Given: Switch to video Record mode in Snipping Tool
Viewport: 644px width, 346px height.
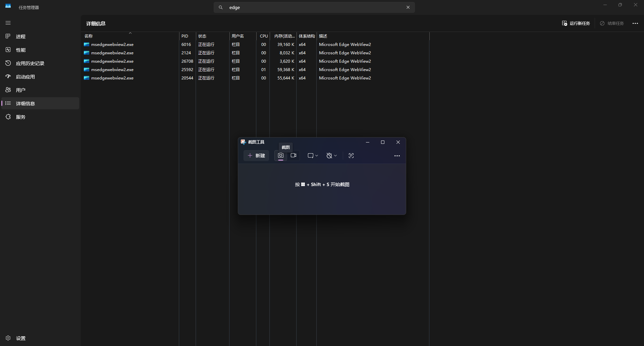Looking at the screenshot, I should click(x=293, y=156).
